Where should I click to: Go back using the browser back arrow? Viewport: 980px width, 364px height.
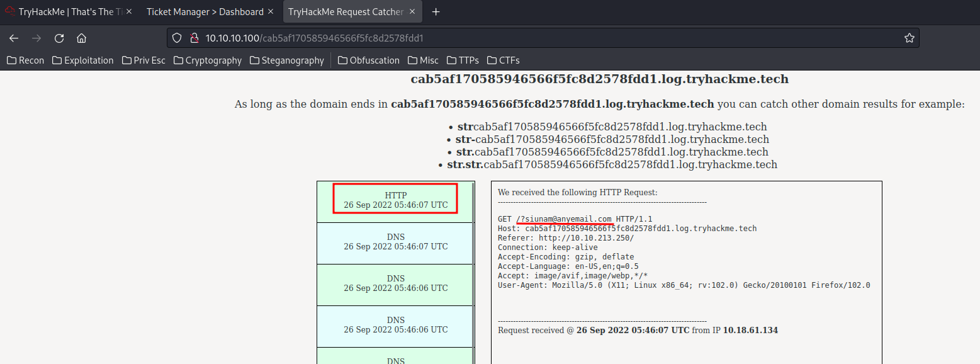coord(14,38)
